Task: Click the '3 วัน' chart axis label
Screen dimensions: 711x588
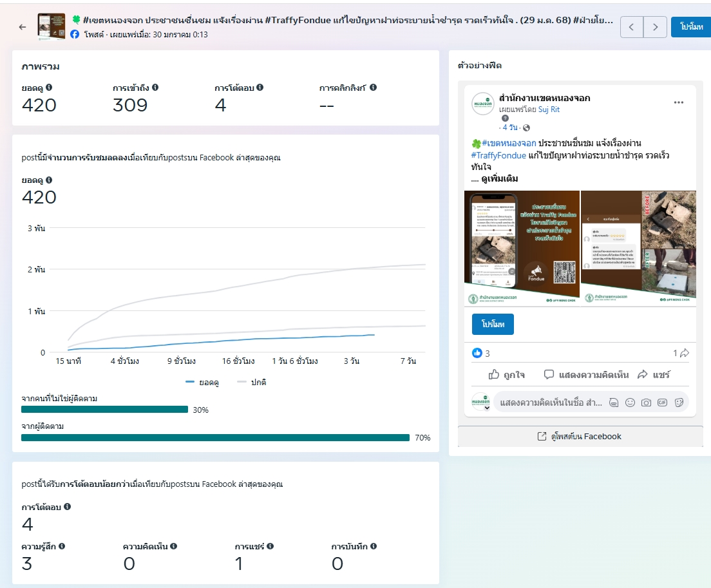Action: click(x=352, y=361)
